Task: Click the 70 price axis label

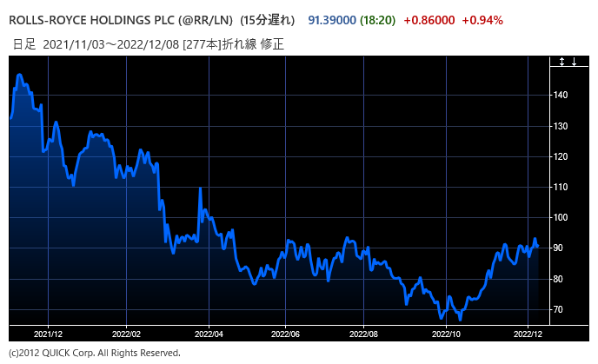Action: [558, 309]
